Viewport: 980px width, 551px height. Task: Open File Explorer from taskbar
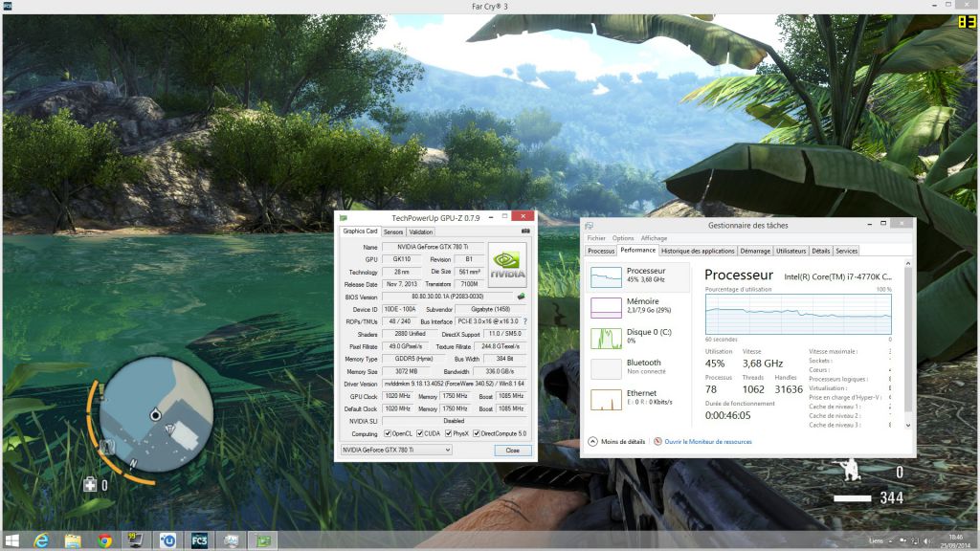(x=73, y=541)
